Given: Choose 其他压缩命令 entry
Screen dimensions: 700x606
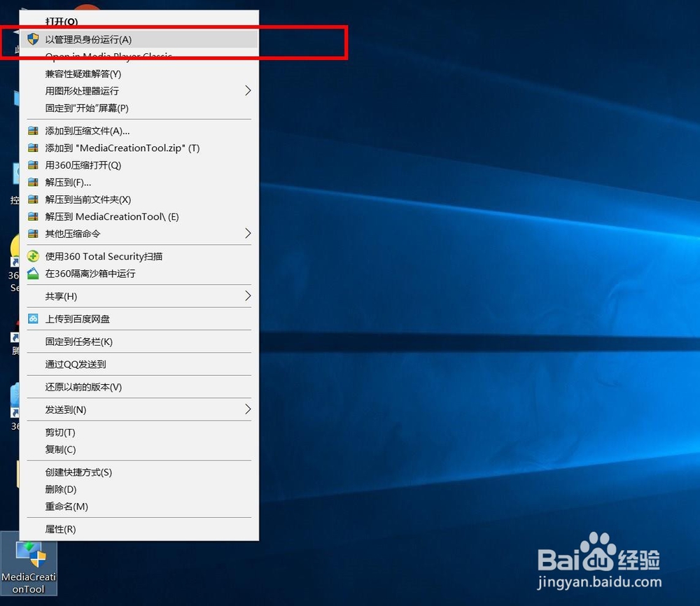Looking at the screenshot, I should click(x=139, y=234).
